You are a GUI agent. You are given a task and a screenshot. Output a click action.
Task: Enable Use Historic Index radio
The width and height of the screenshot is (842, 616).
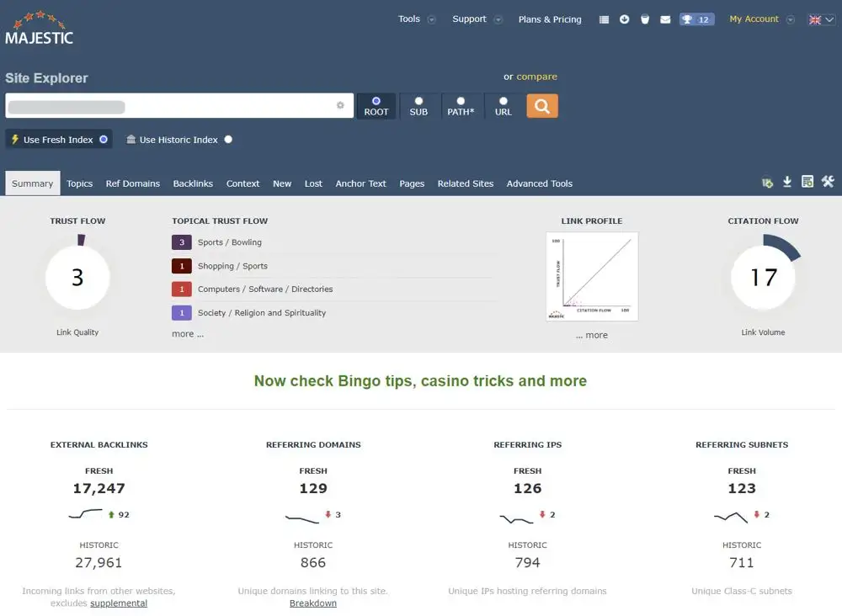coord(228,140)
